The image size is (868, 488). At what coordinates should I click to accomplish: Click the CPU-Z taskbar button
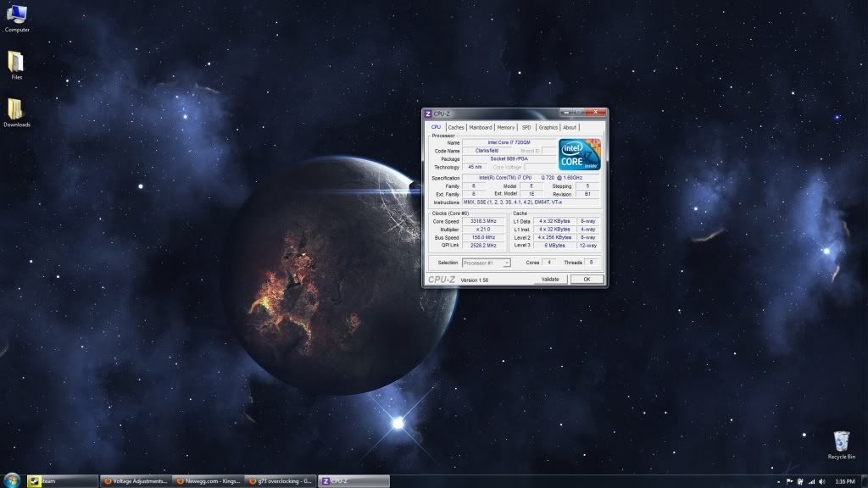click(x=353, y=481)
